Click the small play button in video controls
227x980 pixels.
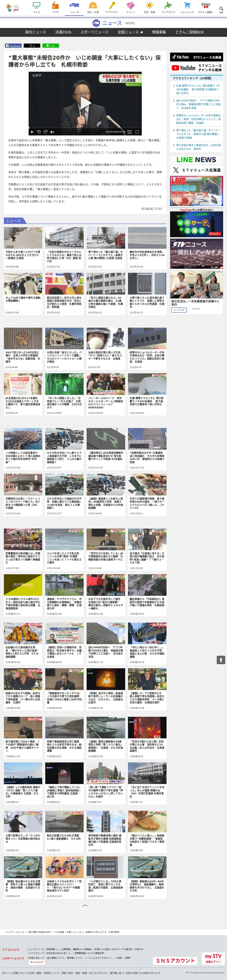coord(32,132)
